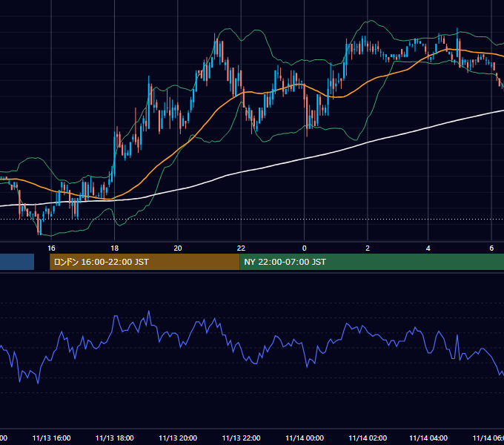Select the ロンドン 16:00-22:00 JST session bar
Viewport: 504px width, 445px height.
point(145,262)
